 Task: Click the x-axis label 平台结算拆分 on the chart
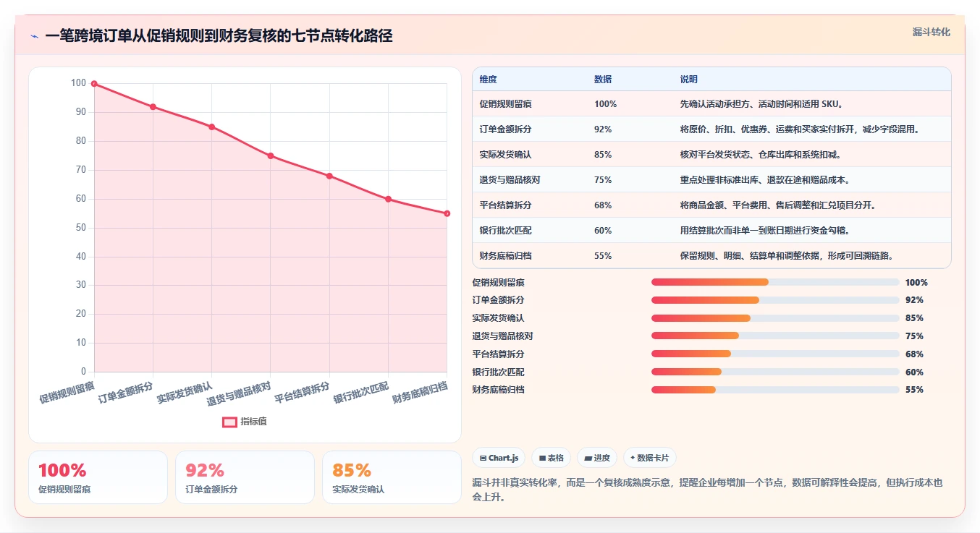pyautogui.click(x=302, y=392)
